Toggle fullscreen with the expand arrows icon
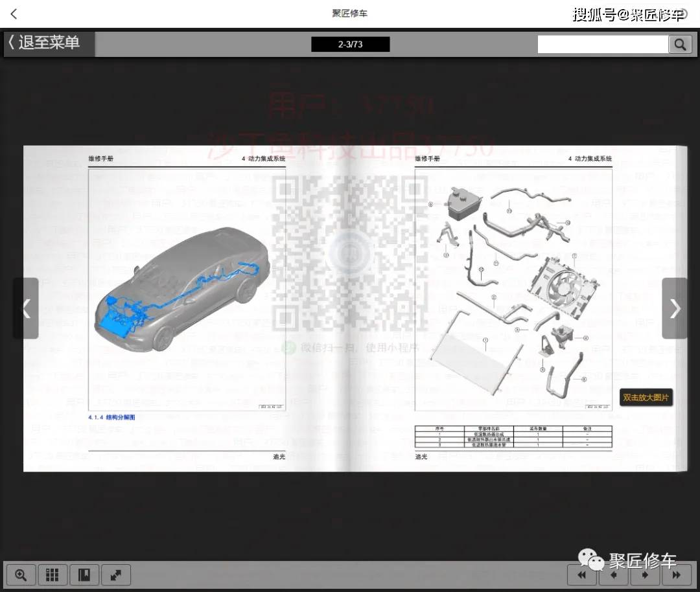The height and width of the screenshot is (592, 700). pos(115,575)
